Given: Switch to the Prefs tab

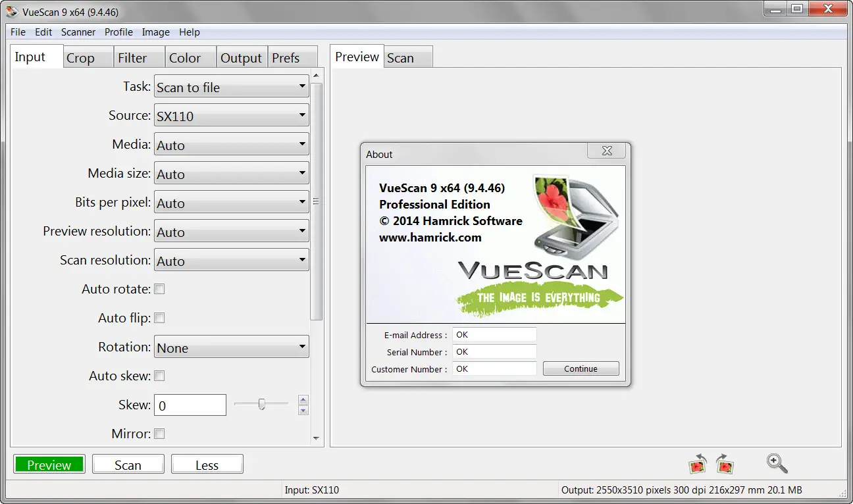Looking at the screenshot, I should tap(293, 58).
